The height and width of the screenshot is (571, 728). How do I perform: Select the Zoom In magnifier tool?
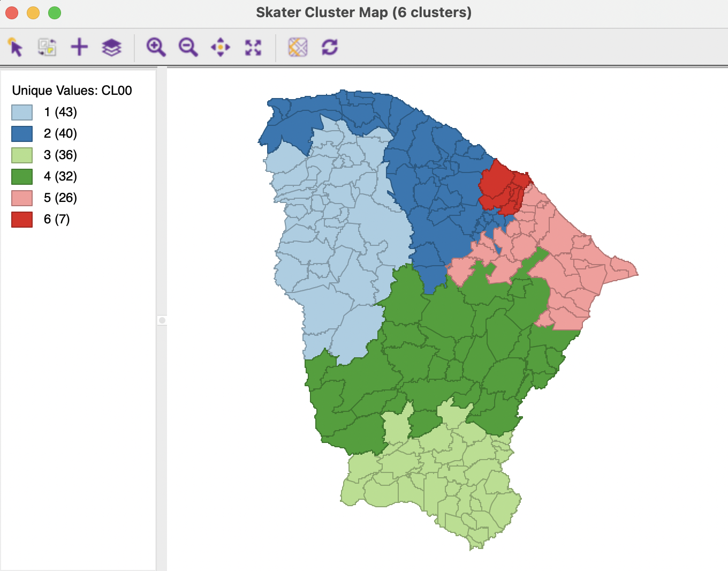pos(156,47)
